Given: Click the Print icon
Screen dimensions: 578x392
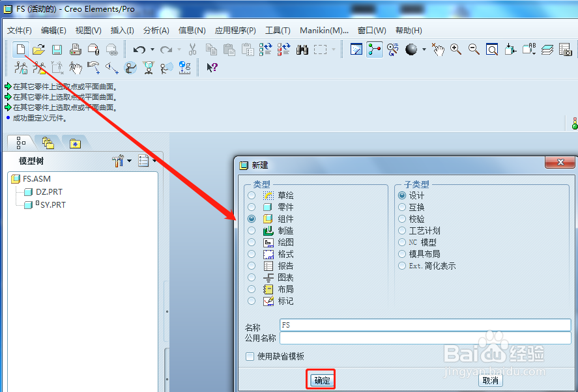Looking at the screenshot, I should point(75,49).
